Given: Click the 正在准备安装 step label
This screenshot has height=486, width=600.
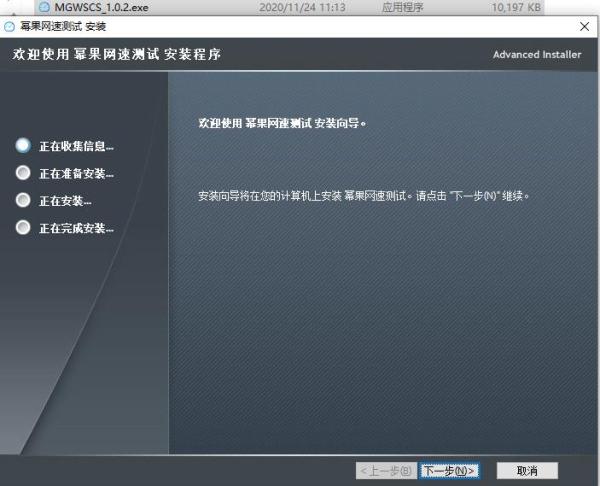Looking at the screenshot, I should click(76, 173).
